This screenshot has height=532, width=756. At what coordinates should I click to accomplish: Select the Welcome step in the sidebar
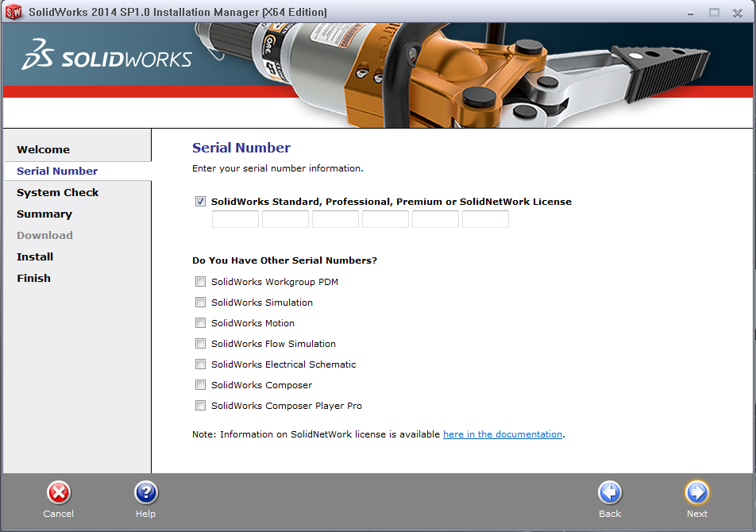click(44, 149)
